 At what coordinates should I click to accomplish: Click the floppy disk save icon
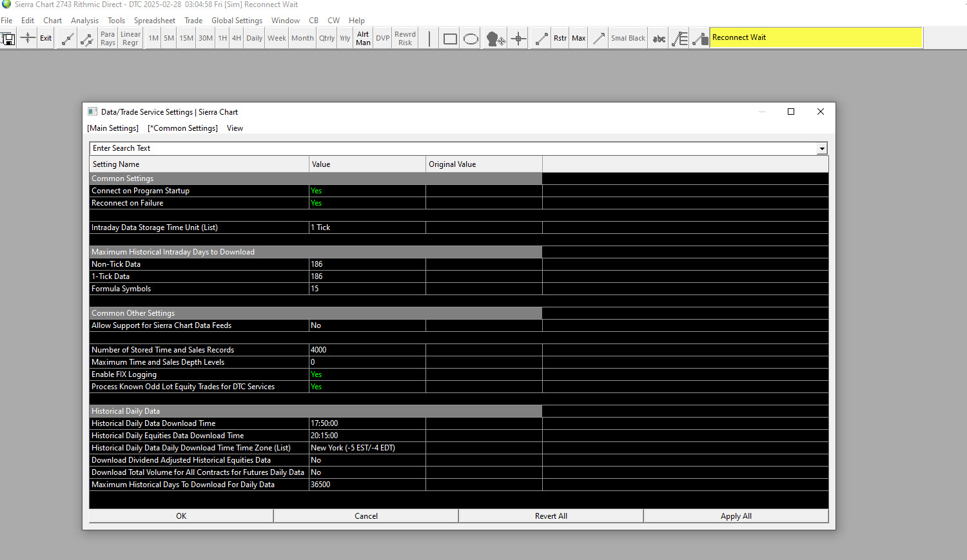(8, 39)
